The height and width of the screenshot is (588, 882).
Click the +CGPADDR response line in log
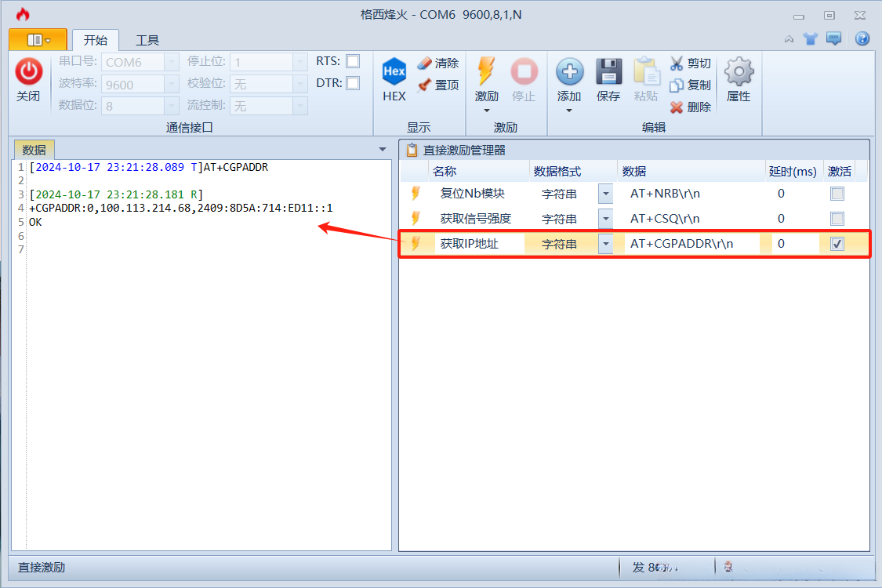(x=180, y=209)
